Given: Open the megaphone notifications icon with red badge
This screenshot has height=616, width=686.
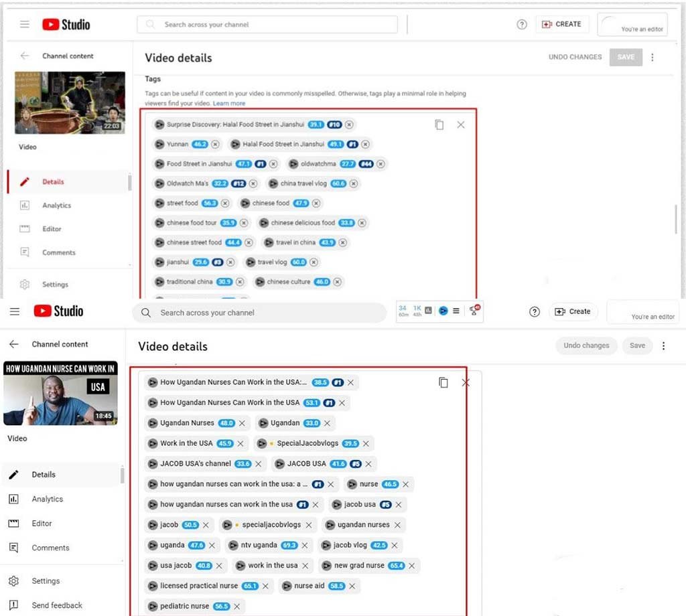Looking at the screenshot, I should click(474, 310).
